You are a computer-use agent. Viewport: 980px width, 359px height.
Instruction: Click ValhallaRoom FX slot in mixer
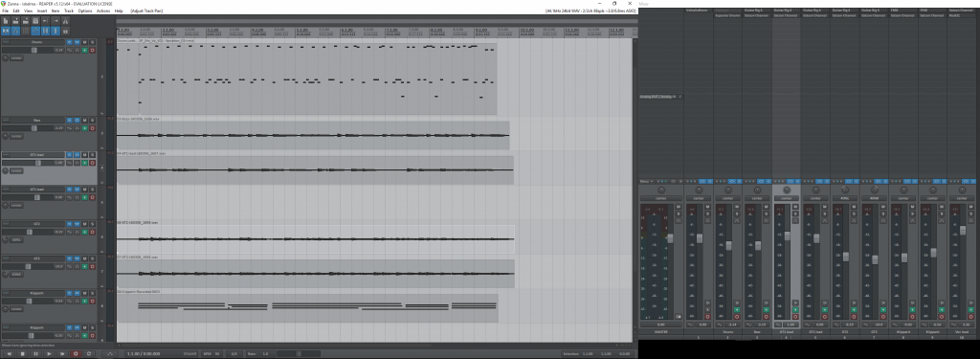(x=699, y=11)
